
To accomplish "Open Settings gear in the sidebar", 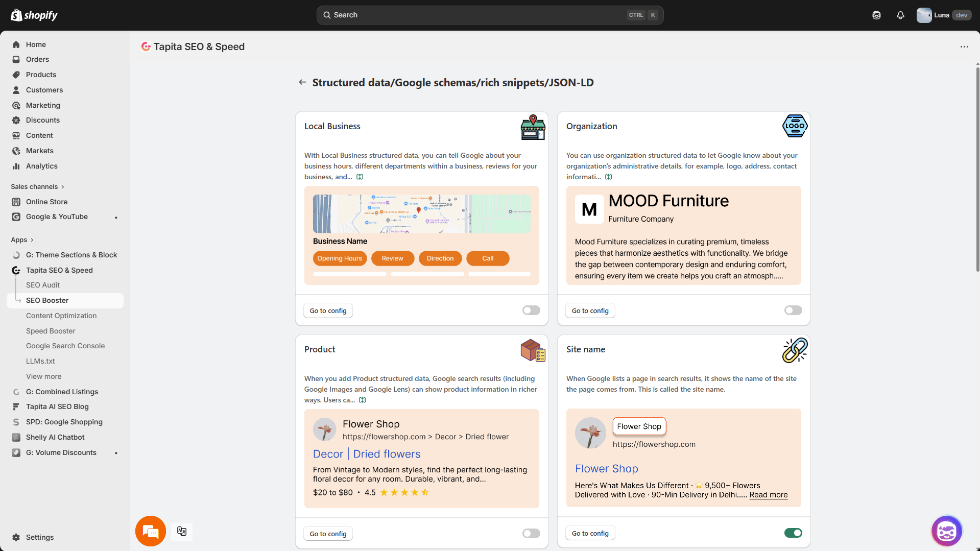I will (x=16, y=537).
